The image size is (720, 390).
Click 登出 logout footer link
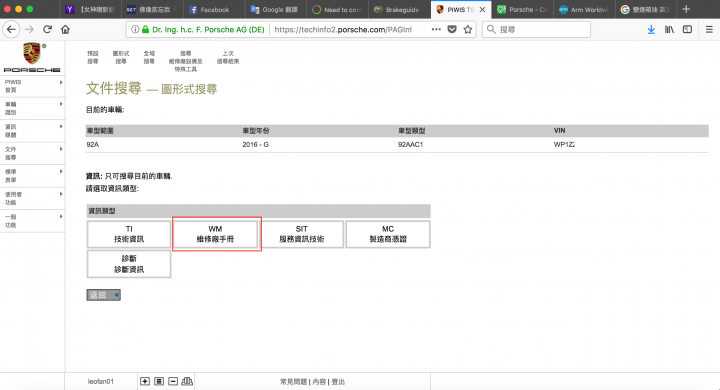click(x=338, y=382)
